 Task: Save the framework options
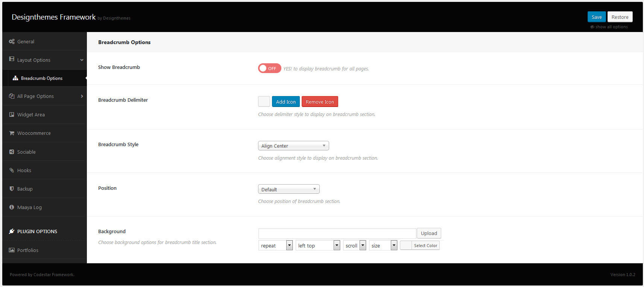[597, 17]
